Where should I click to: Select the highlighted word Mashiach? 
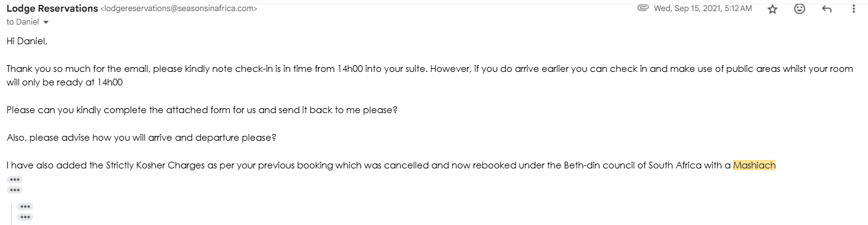pyautogui.click(x=754, y=165)
